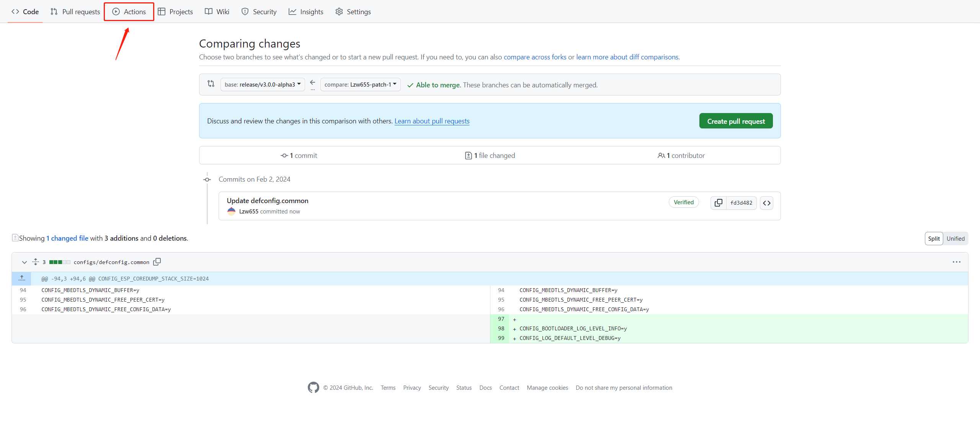
Task: Click the Verified commit badge
Action: coord(683,202)
